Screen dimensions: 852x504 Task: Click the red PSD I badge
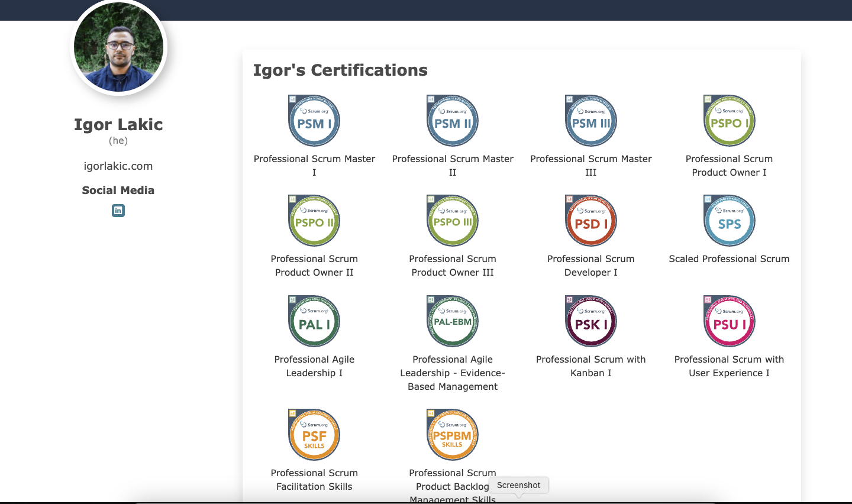pos(591,221)
